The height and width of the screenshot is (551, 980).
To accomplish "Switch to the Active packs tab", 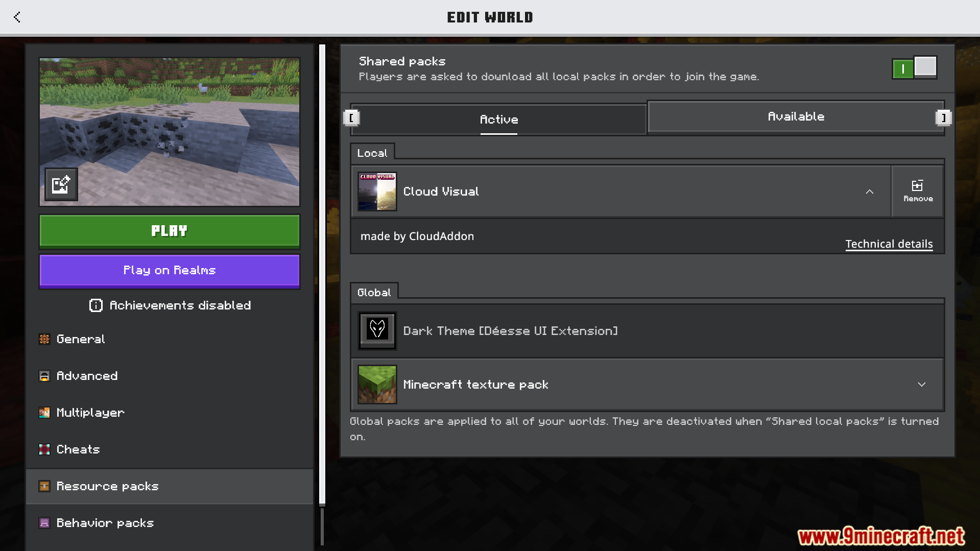I will point(499,119).
